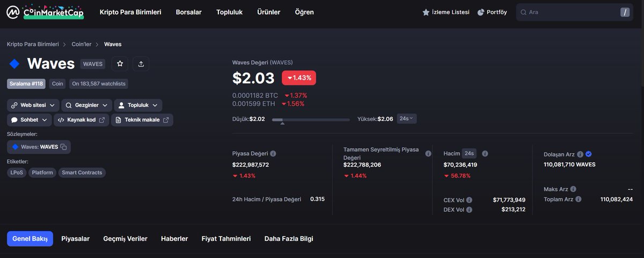644x258 pixels.
Task: Expand the Web sitesi dropdown
Action: click(33, 105)
